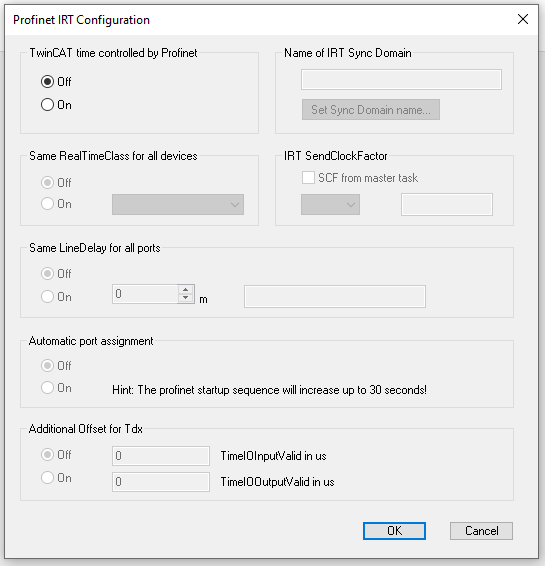Select On for Automatic port assignment
The width and height of the screenshot is (545, 566).
(x=56, y=388)
